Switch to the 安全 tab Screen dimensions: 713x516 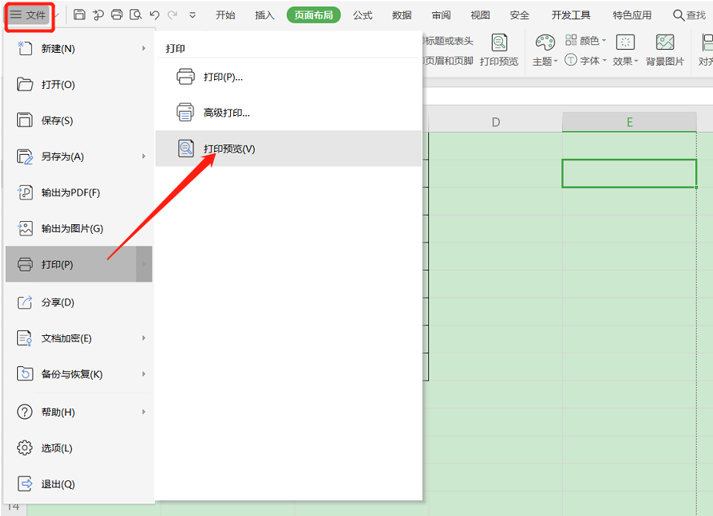tap(519, 15)
